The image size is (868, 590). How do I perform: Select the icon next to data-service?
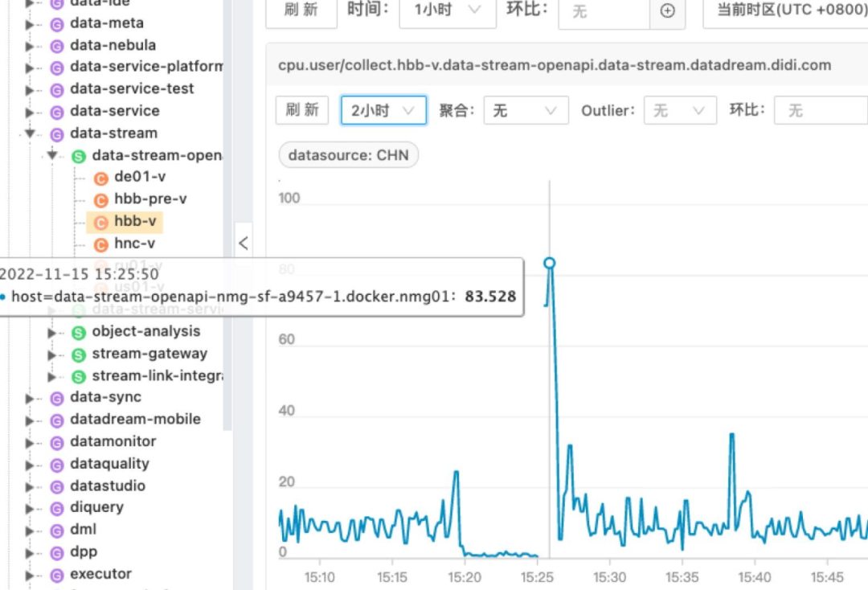coord(56,113)
